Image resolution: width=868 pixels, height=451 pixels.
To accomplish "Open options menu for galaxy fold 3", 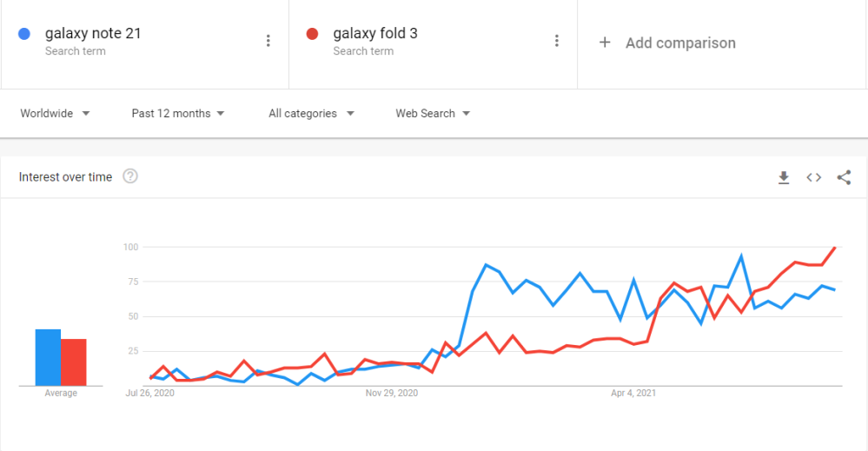I will click(557, 41).
